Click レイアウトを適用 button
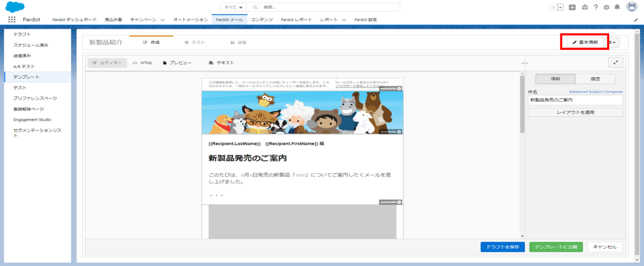The height and width of the screenshot is (266, 644). point(575,113)
